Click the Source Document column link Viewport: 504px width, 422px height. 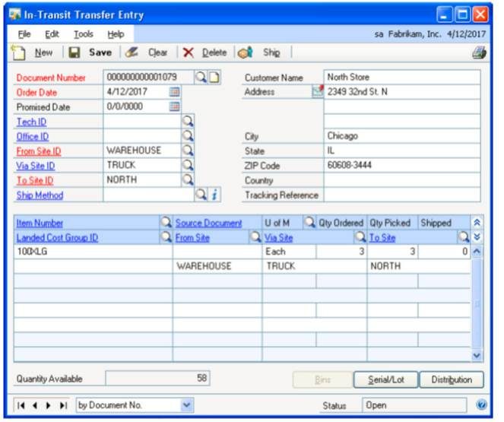pyautogui.click(x=208, y=223)
